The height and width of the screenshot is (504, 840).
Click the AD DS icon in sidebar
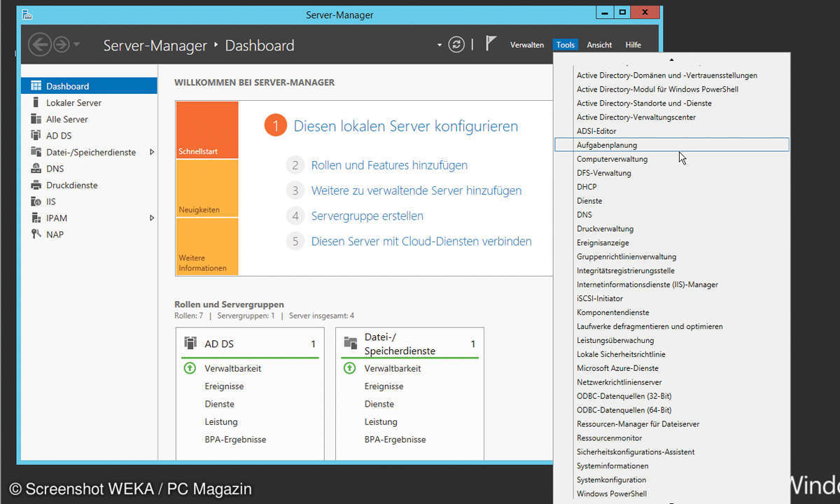point(36,135)
